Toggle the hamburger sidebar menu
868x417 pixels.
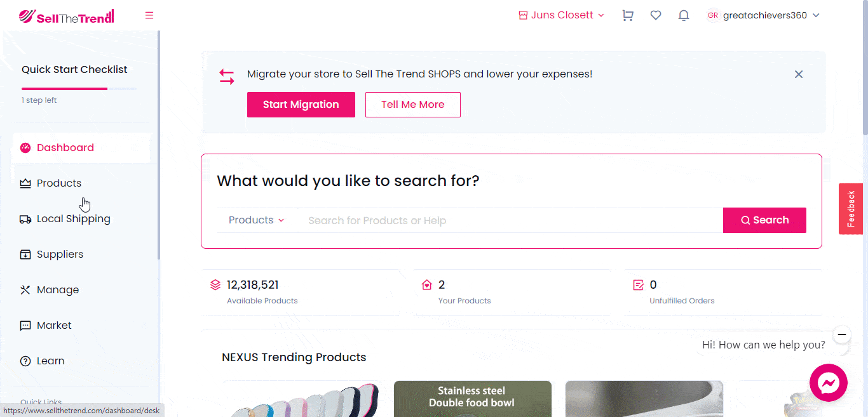149,15
